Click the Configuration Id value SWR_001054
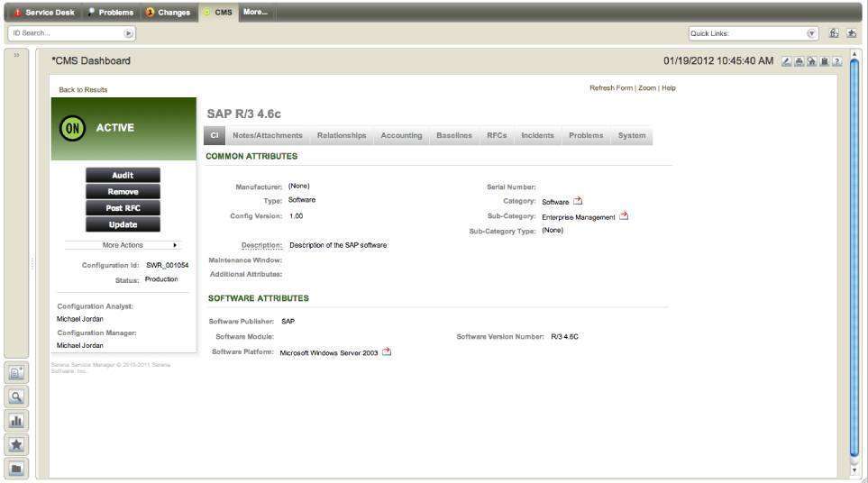This screenshot has height=483, width=868. (167, 266)
